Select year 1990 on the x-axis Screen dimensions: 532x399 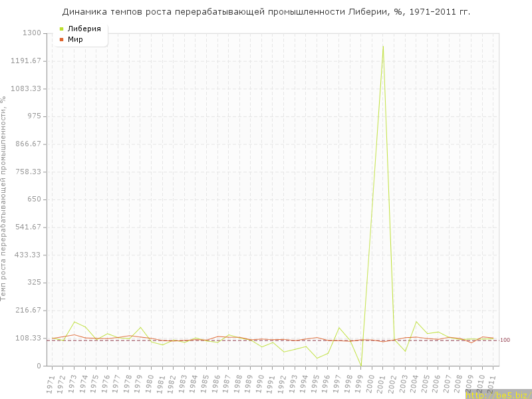click(x=261, y=382)
